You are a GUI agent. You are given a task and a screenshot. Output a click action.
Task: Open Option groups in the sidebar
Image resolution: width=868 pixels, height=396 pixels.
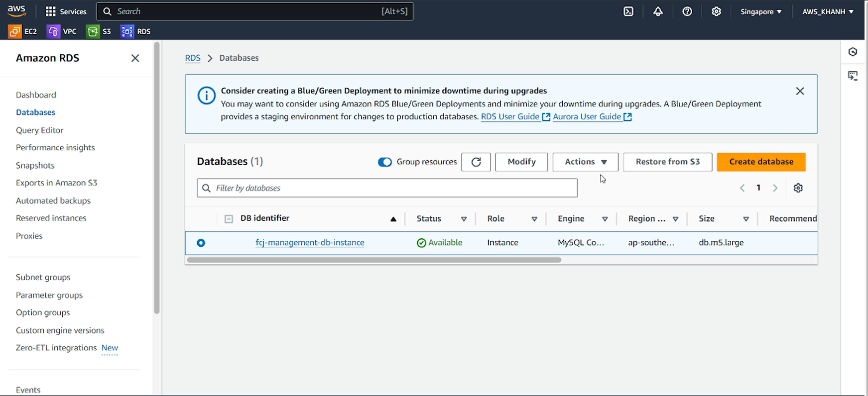[x=43, y=313]
